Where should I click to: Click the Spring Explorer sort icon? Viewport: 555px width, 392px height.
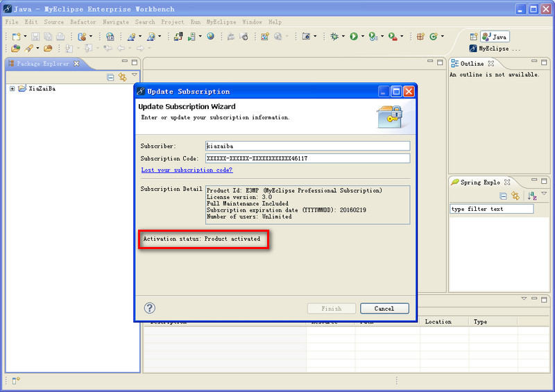point(532,196)
